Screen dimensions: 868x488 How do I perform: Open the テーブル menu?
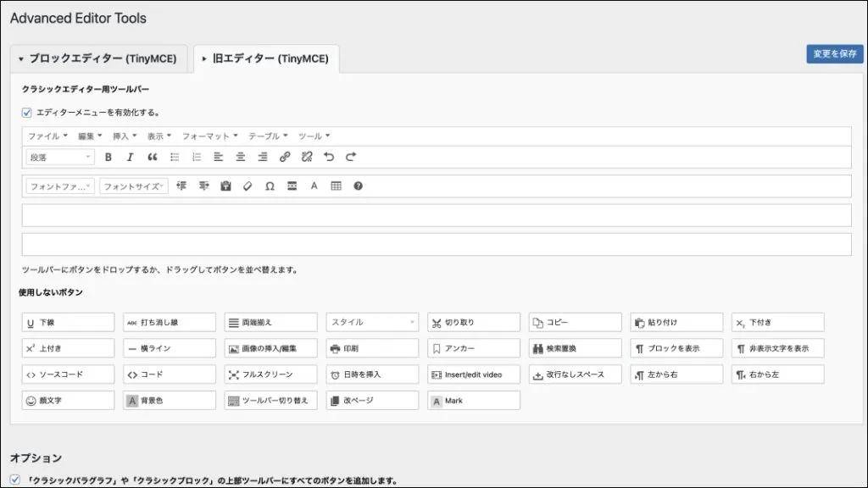click(268, 136)
